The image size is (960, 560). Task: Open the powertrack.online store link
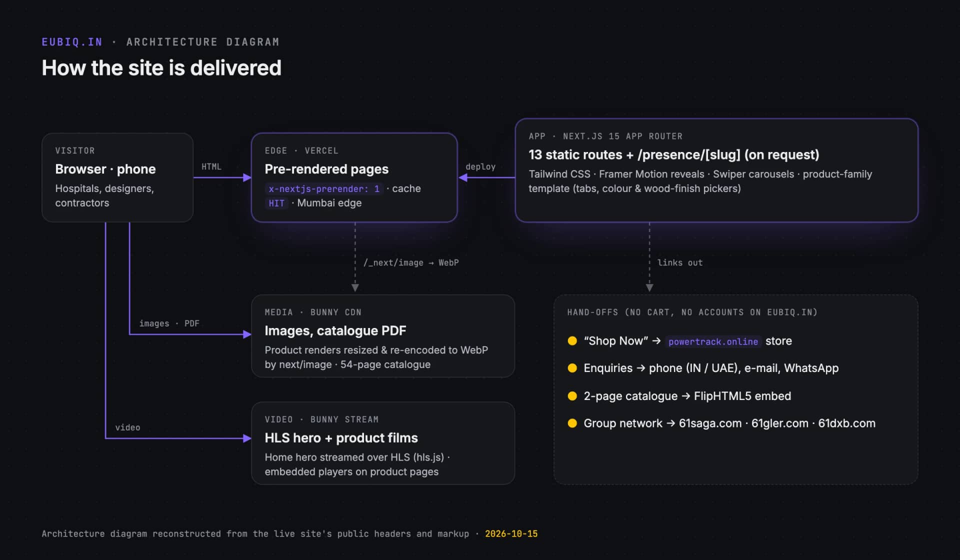(713, 341)
